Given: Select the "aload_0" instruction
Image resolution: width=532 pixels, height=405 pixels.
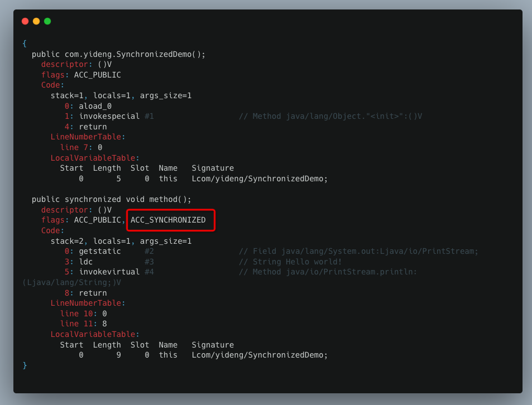Looking at the screenshot, I should click(x=95, y=106).
